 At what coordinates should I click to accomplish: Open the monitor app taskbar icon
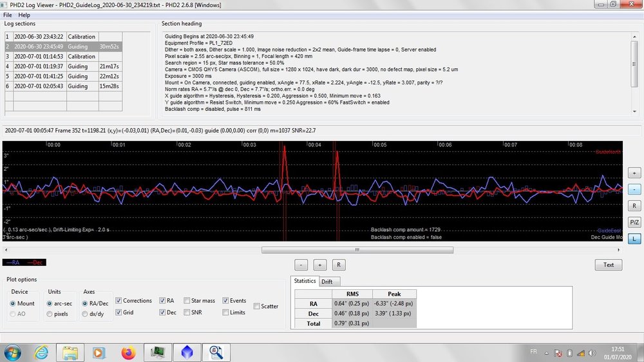[158, 352]
